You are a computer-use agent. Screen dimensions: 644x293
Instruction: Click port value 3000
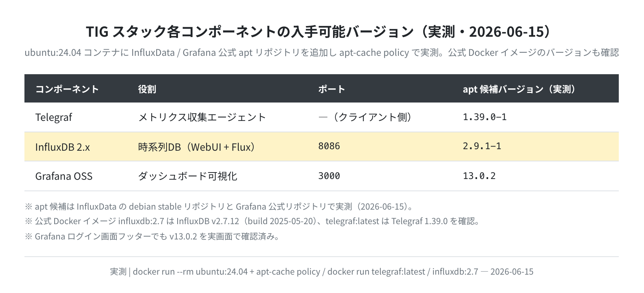tap(329, 176)
